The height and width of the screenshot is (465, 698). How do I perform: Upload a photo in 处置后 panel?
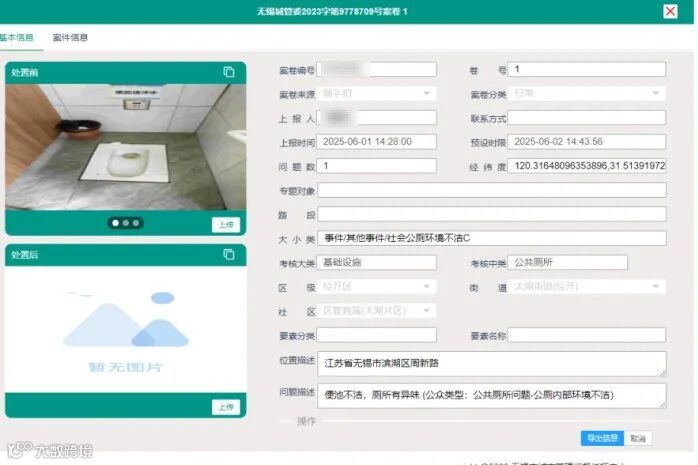226,407
